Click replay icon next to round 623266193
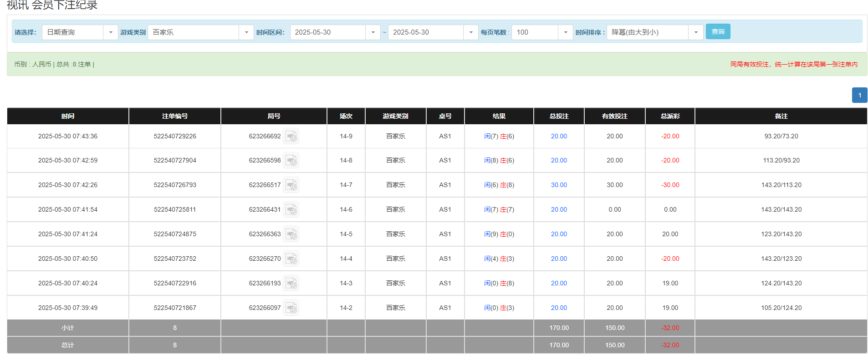Screen dimensions: 868x360 coord(291,284)
